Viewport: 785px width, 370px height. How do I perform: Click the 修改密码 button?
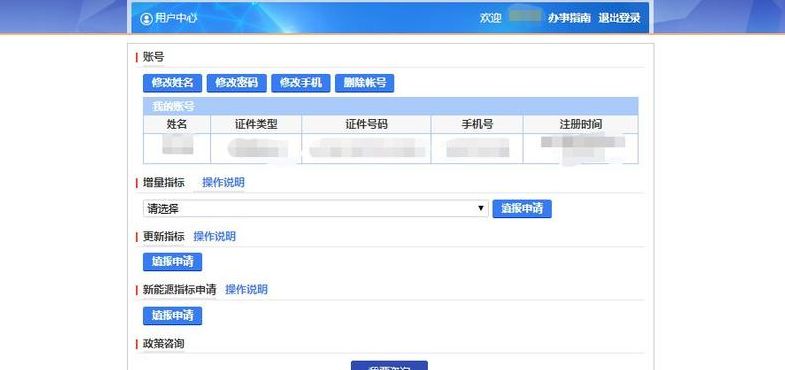pyautogui.click(x=236, y=83)
